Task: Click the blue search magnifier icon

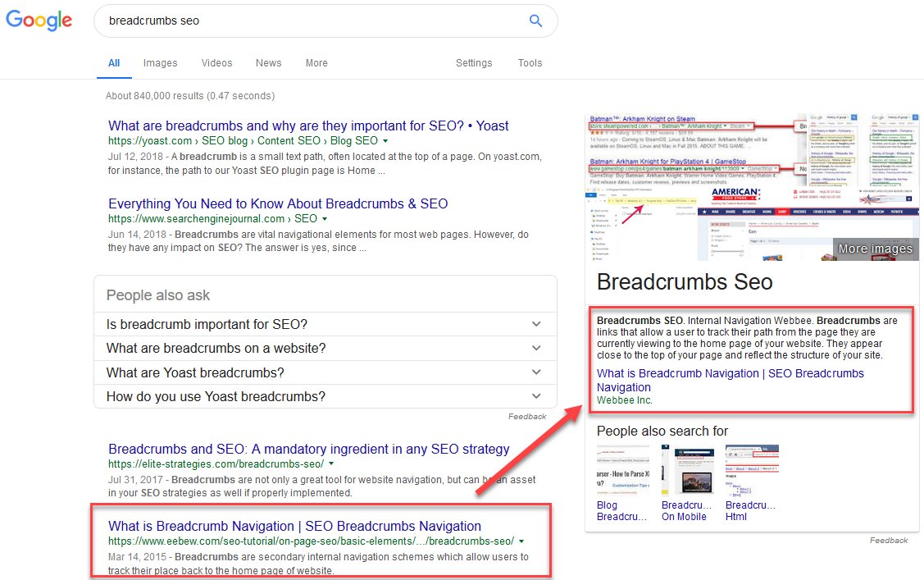Action: tap(535, 21)
